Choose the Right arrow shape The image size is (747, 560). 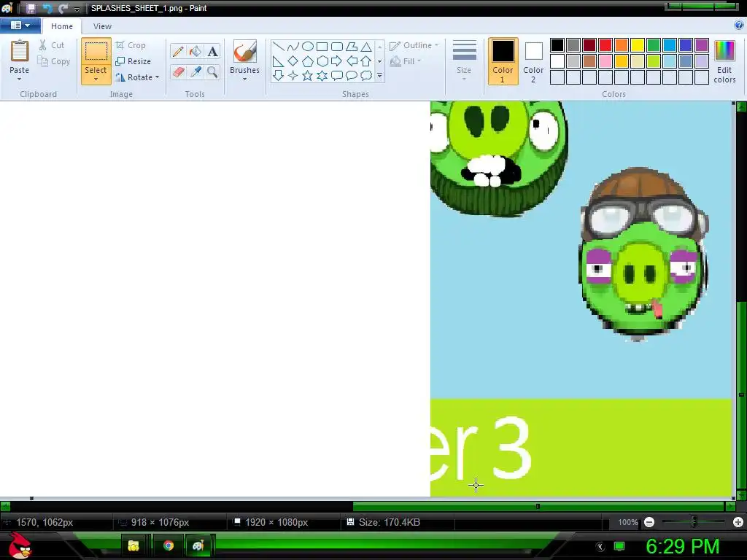coord(337,61)
